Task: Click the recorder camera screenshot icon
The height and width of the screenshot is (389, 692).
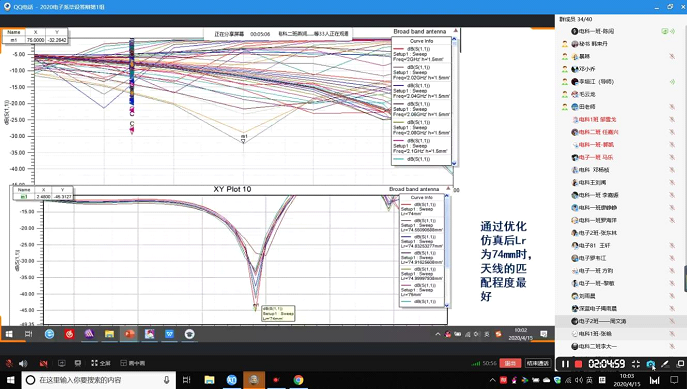Action: tap(651, 364)
